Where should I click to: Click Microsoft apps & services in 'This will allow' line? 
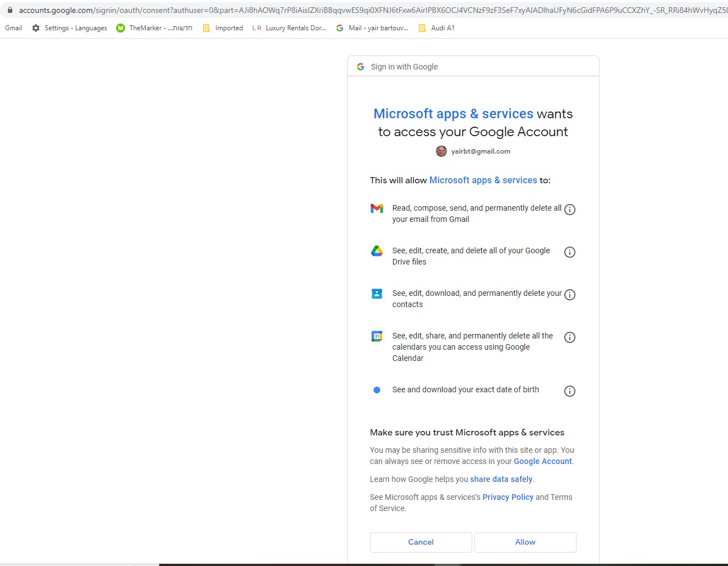click(x=483, y=180)
